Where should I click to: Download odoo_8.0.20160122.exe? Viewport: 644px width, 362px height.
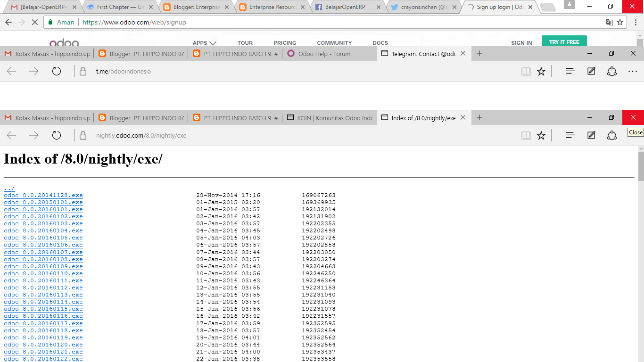[43, 359]
